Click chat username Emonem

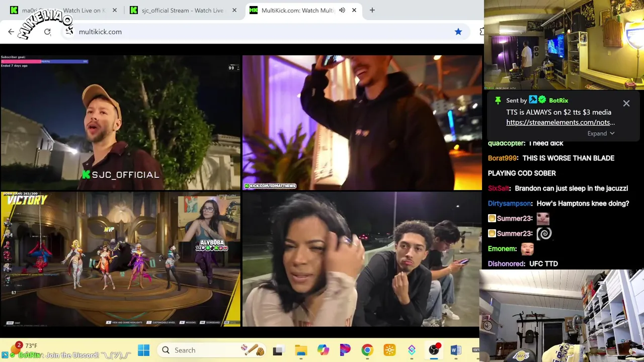(x=502, y=248)
